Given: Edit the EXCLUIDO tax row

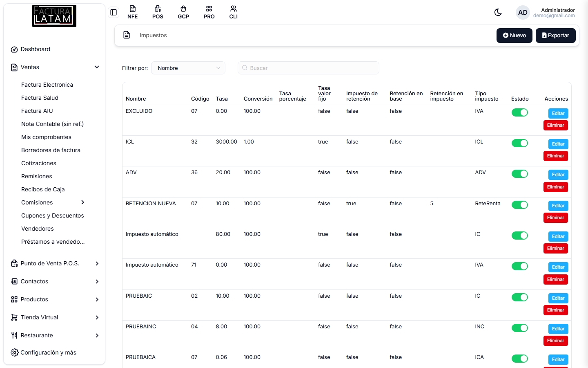Looking at the screenshot, I should tap(558, 113).
